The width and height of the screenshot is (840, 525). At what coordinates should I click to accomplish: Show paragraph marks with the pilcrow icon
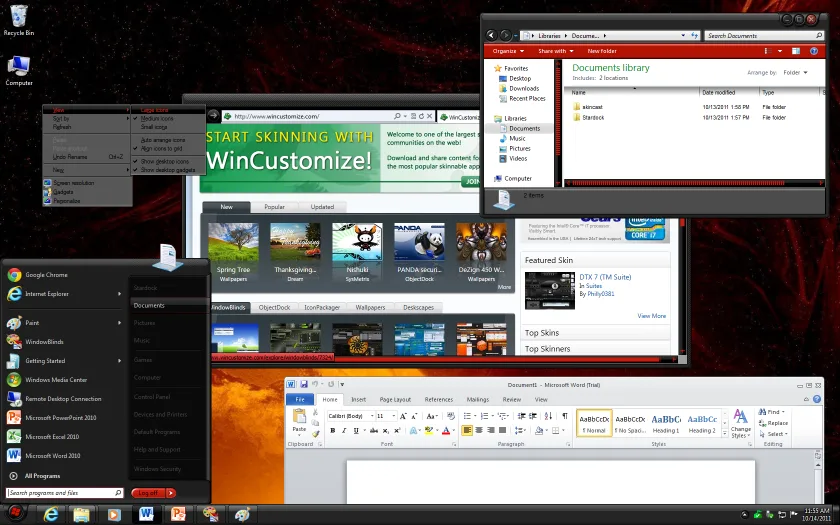point(565,416)
